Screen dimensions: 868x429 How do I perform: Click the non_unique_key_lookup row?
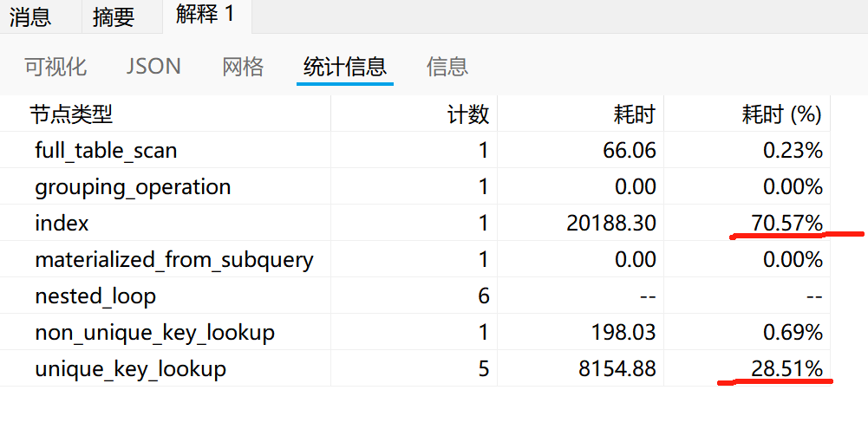pyautogui.click(x=414, y=333)
